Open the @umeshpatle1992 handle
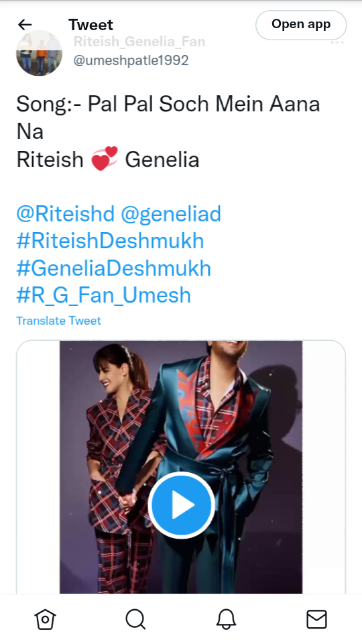Viewport: 362px width, 644px height. click(x=131, y=60)
